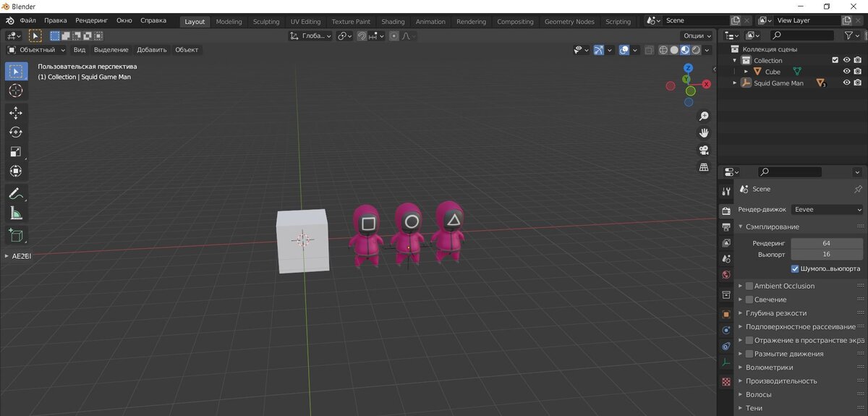Screen dimensions: 868x416
Task: Select the Scale tool
Action: click(x=17, y=152)
